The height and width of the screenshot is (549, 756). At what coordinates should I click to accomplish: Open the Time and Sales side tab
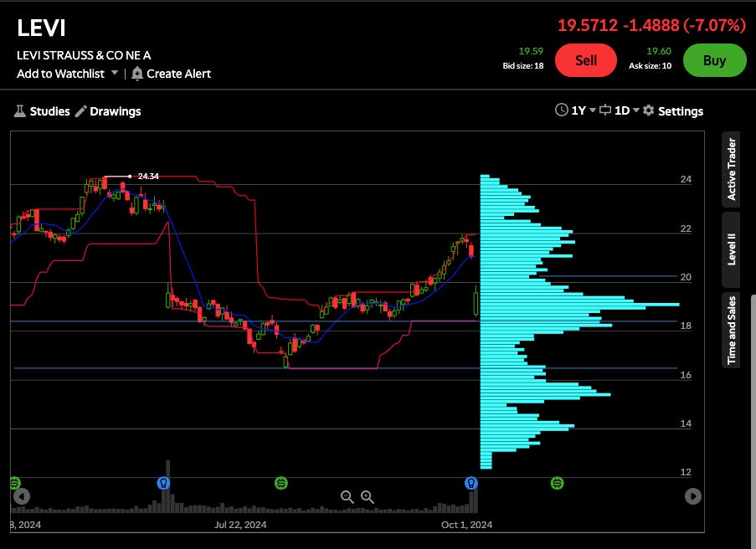click(x=732, y=331)
